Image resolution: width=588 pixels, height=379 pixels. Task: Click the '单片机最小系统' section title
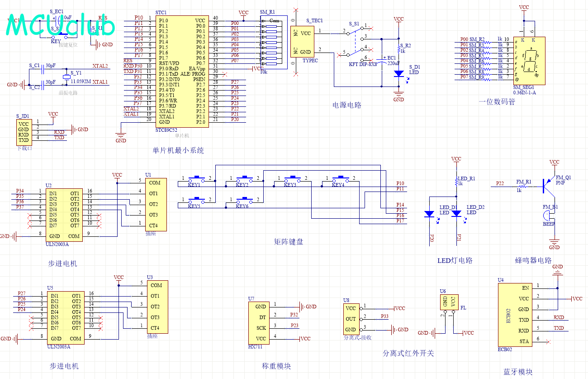coord(179,150)
